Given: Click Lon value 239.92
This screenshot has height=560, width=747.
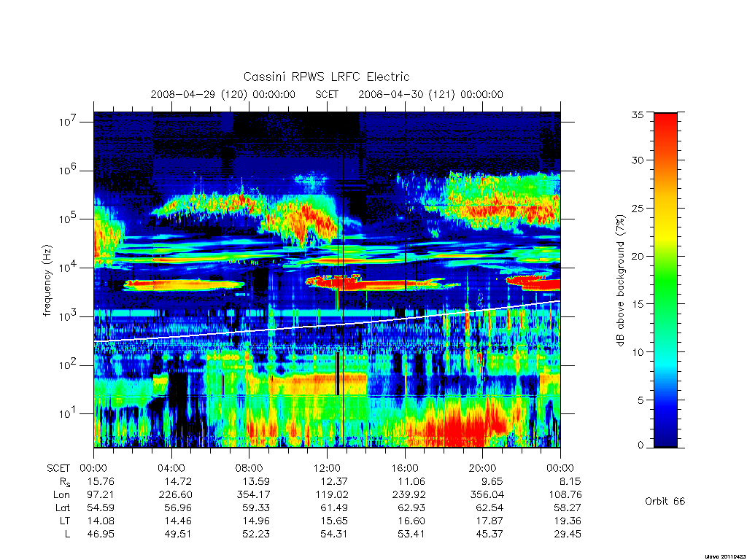Looking at the screenshot, I should (x=409, y=494).
